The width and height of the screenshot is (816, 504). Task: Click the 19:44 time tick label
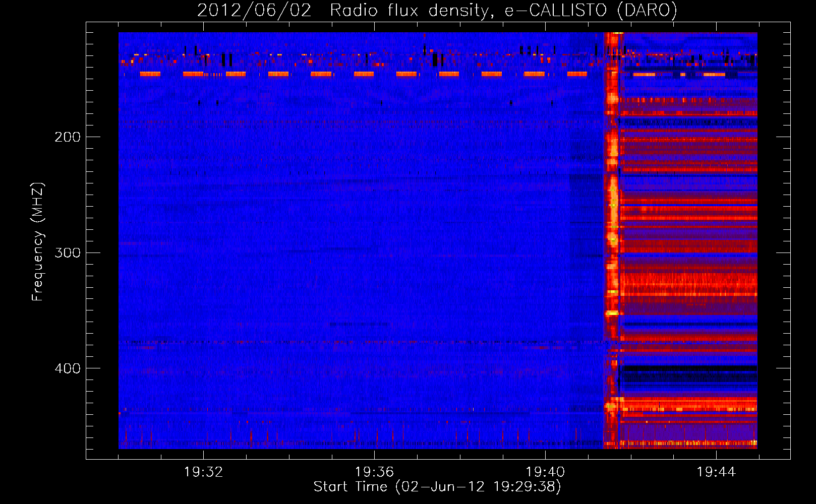pos(716,472)
